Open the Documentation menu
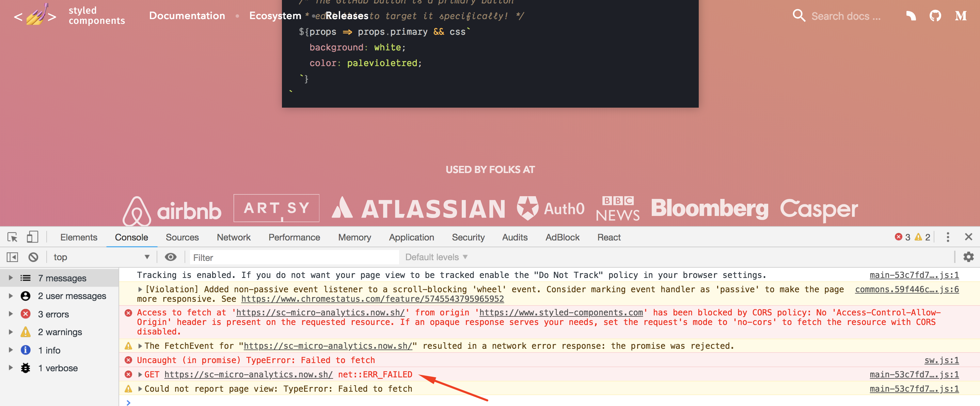The width and height of the screenshot is (980, 406). pos(187,16)
